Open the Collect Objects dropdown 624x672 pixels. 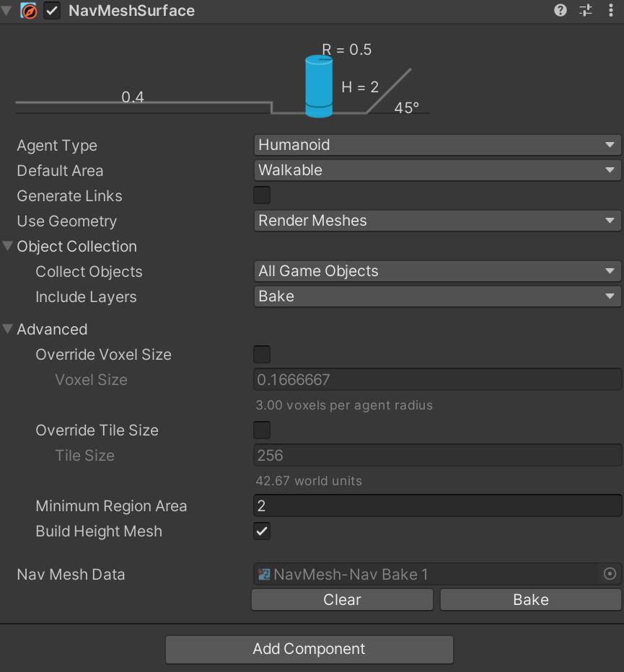[436, 271]
